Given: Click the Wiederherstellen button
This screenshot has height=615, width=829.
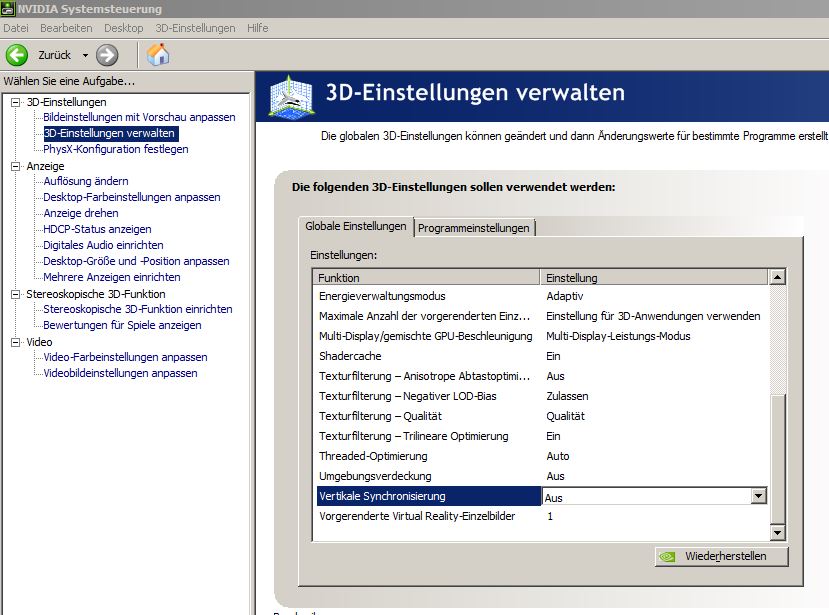Looking at the screenshot, I should pyautogui.click(x=721, y=556).
